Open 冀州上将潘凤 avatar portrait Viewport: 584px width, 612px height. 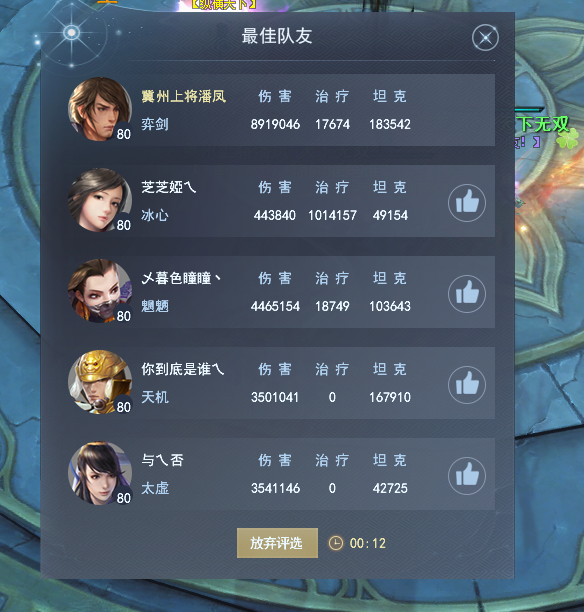click(100, 109)
